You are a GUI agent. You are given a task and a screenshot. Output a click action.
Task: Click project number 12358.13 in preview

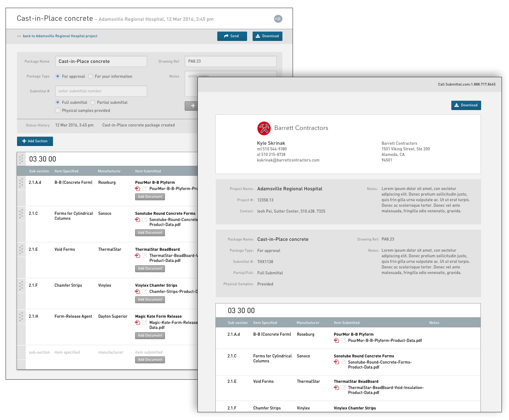tap(265, 200)
